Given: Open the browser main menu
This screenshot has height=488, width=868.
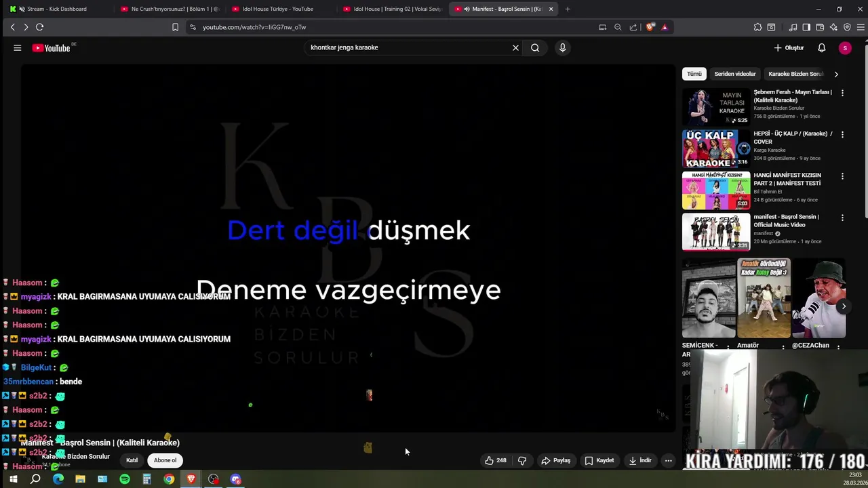Looking at the screenshot, I should tap(861, 27).
